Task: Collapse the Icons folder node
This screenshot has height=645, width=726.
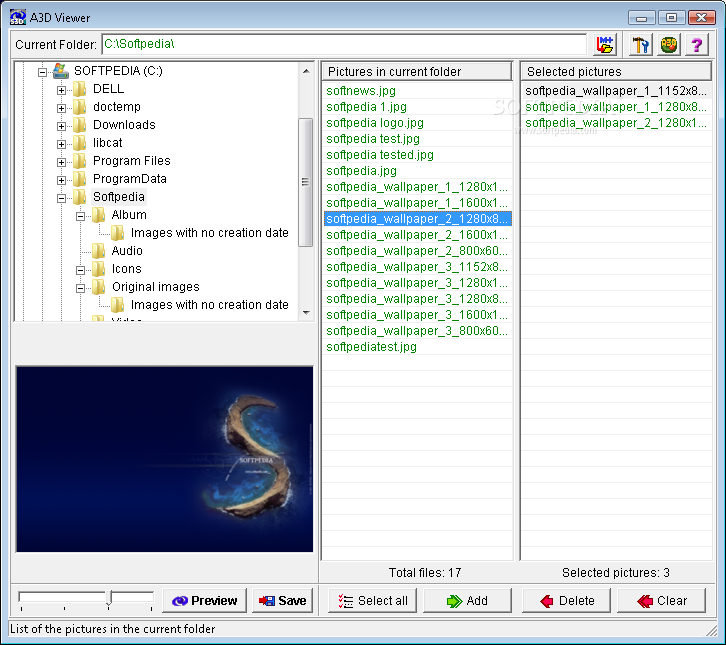Action: (x=80, y=270)
